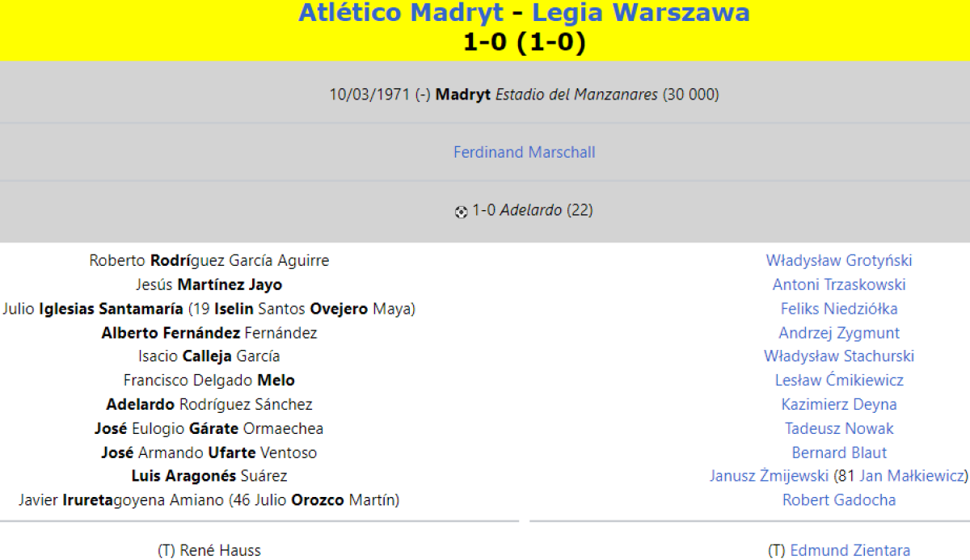Open coach Edmund Zientara's page

[850, 550]
